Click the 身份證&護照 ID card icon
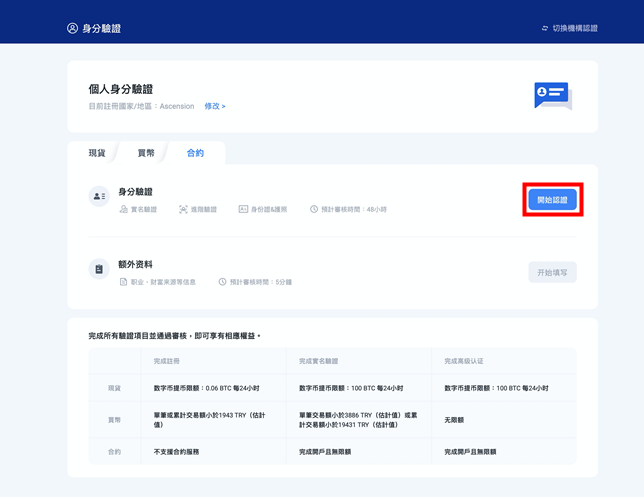Image resolution: width=644 pixels, height=497 pixels. pyautogui.click(x=243, y=210)
